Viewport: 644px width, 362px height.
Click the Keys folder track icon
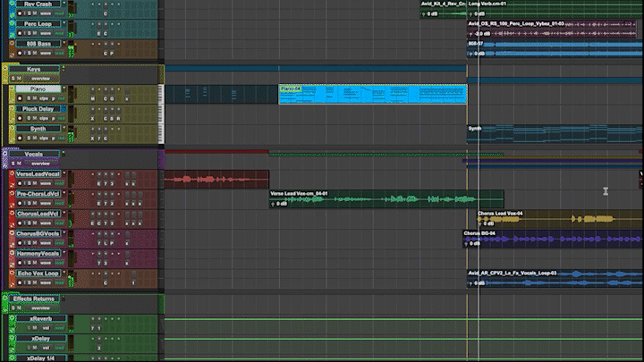tap(5, 68)
